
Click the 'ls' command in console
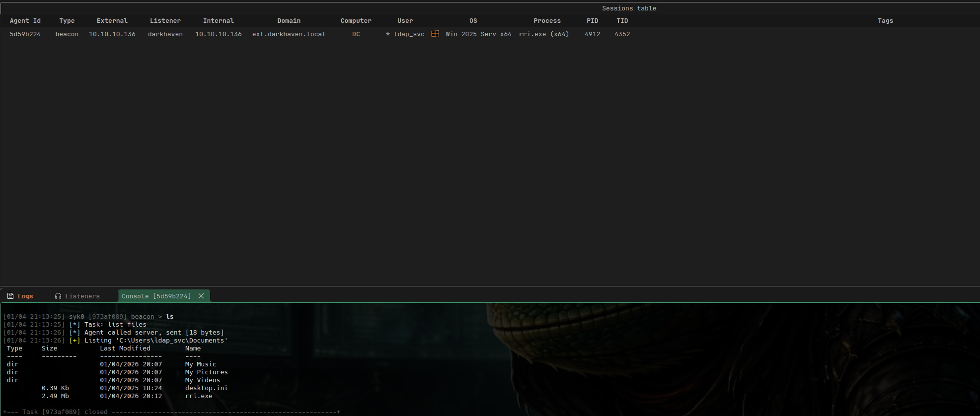pyautogui.click(x=170, y=317)
